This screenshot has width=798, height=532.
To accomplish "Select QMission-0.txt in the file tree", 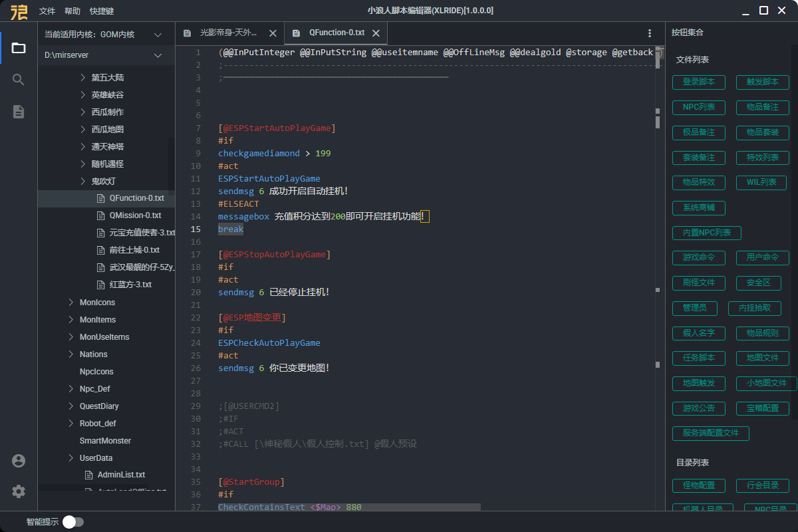I will click(135, 215).
